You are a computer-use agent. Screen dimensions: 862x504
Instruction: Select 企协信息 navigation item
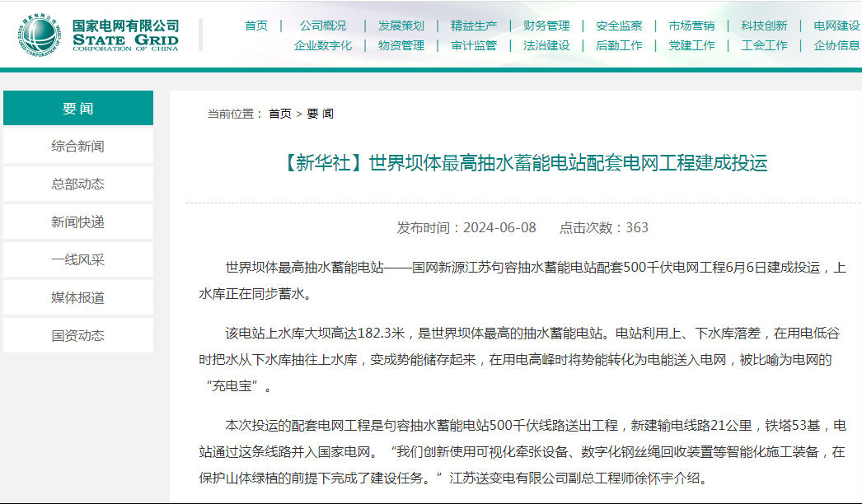(x=836, y=45)
